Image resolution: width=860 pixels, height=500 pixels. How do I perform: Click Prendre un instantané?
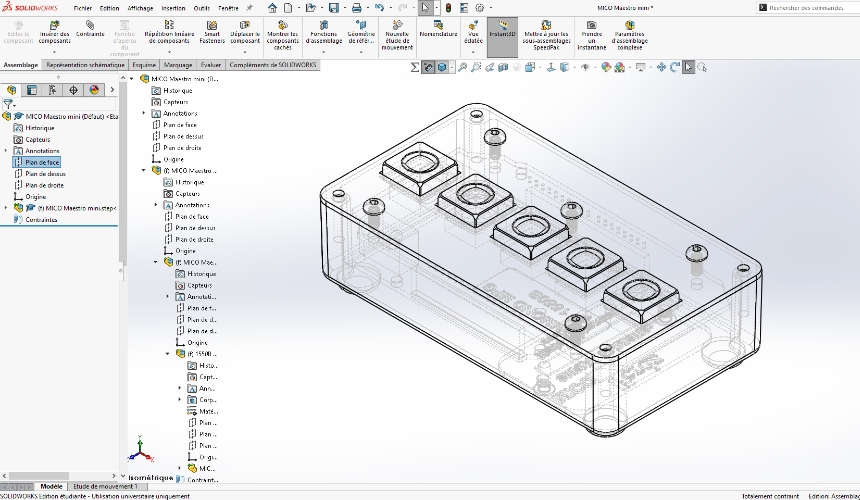tap(592, 36)
